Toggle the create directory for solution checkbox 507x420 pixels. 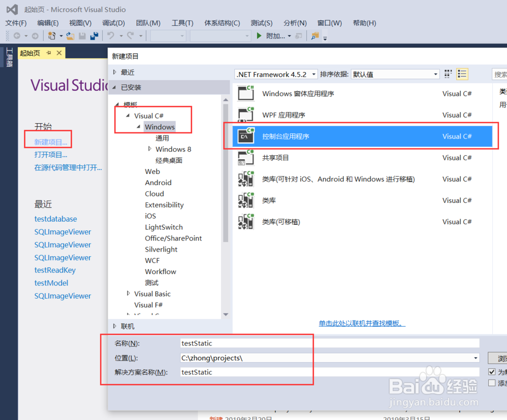coord(492,372)
